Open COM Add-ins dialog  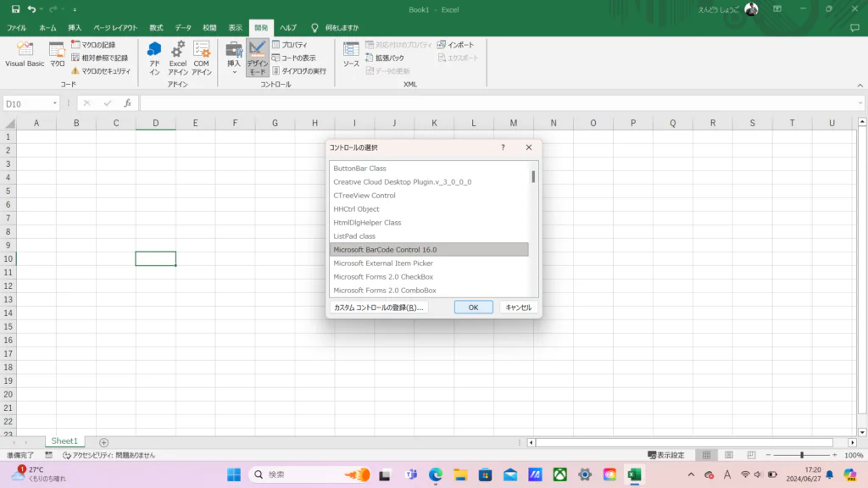click(x=202, y=58)
